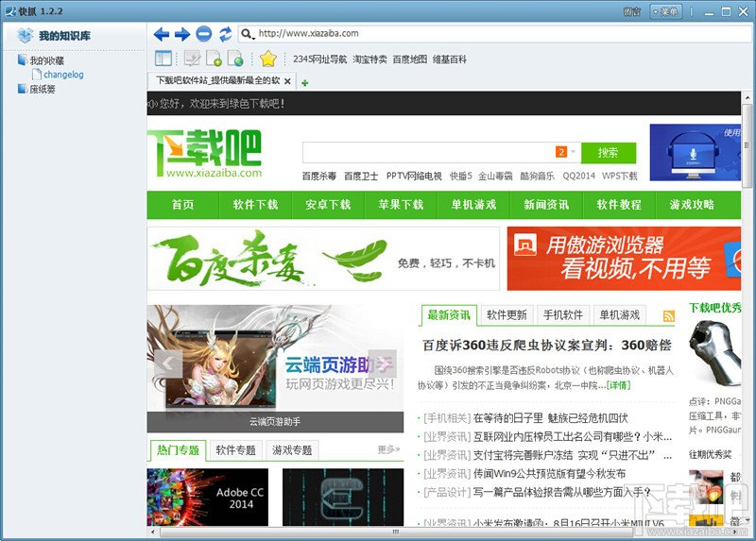Image resolution: width=756 pixels, height=541 pixels.
Task: Click the save web page globe document icon
Action: 235,59
